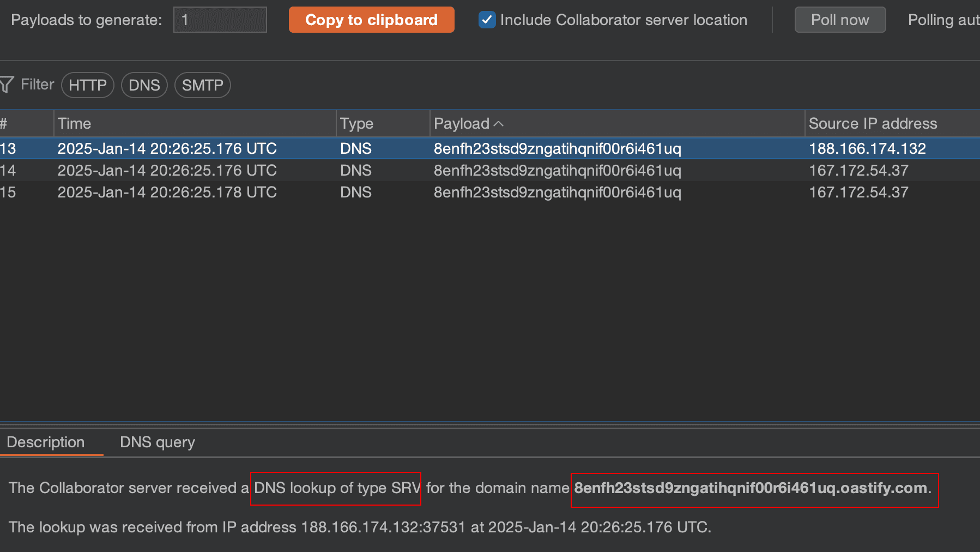The image size is (980, 552).
Task: Sort by the # column header
Action: tap(4, 124)
